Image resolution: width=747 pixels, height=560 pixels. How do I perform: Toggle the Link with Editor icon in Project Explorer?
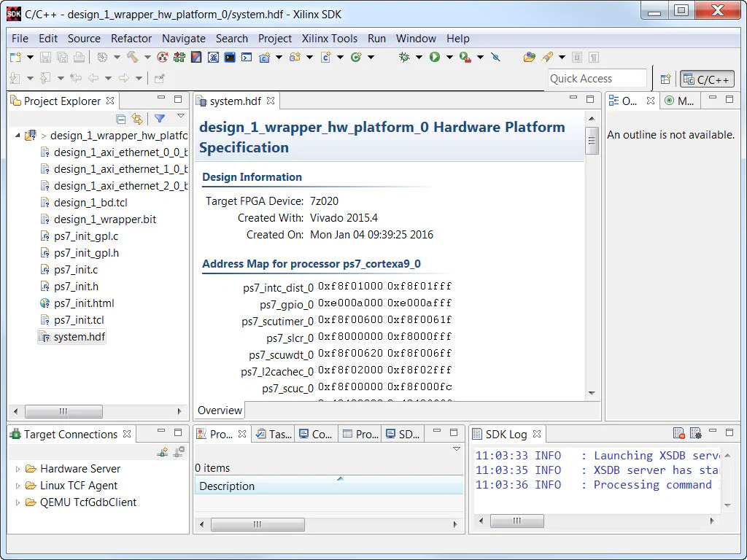137,118
